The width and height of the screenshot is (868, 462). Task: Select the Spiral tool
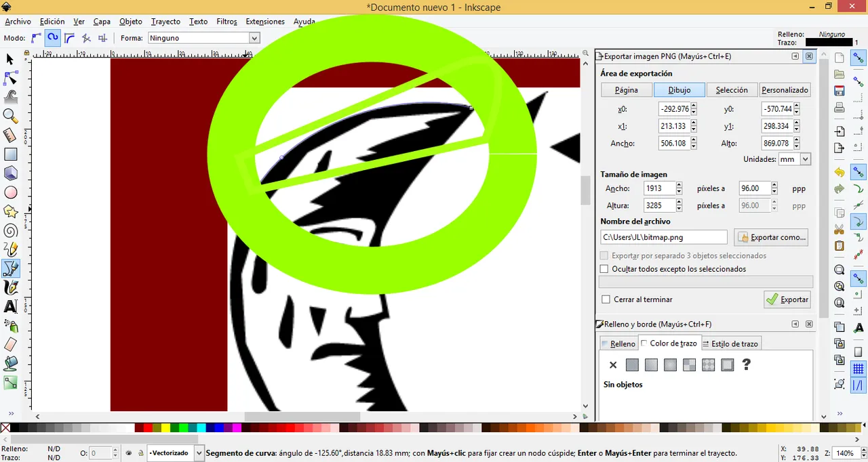point(10,231)
